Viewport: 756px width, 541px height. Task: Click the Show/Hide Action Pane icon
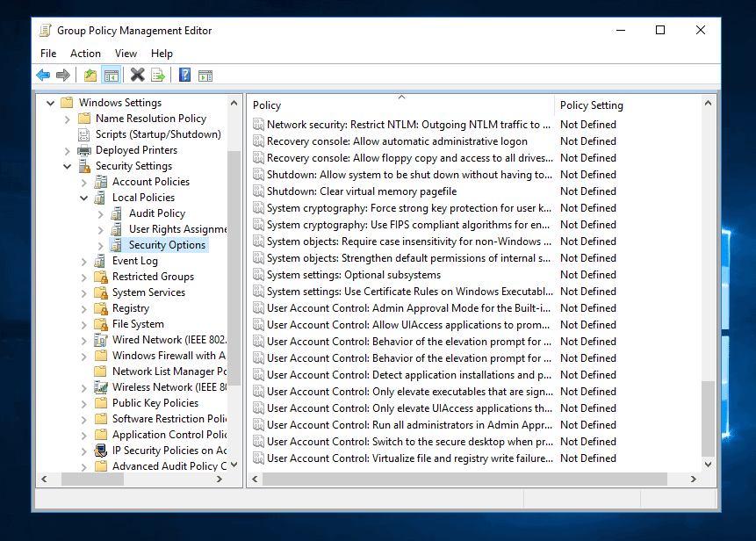[205, 75]
